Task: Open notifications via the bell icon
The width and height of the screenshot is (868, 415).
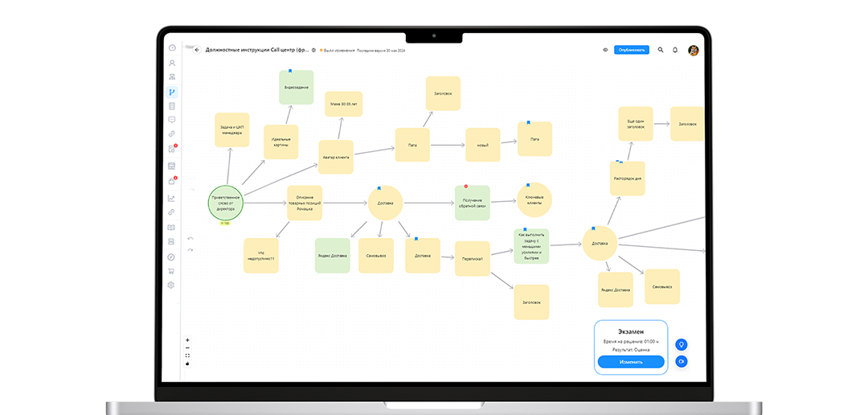Action: [x=676, y=50]
